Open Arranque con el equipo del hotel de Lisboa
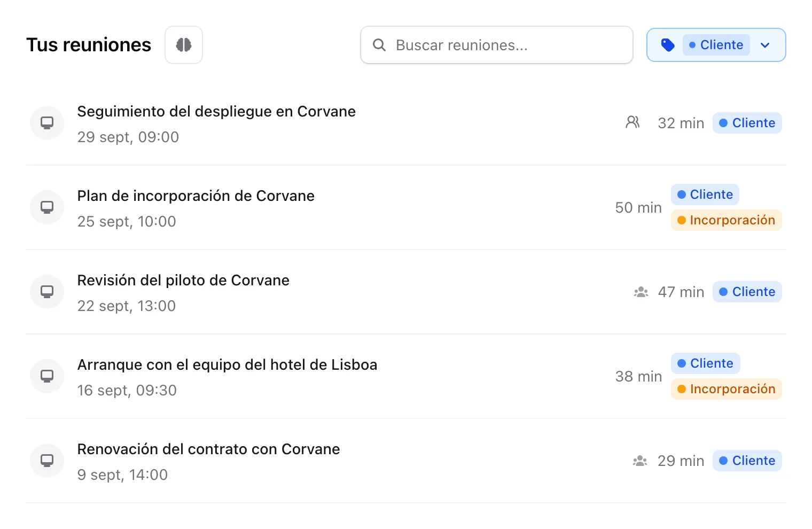Screen dimensions: 812x529 [227, 364]
